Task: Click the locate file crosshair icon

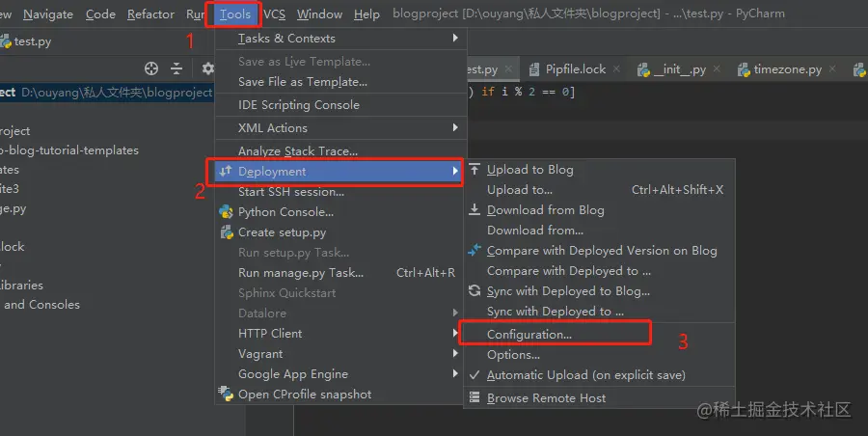Action: [x=151, y=68]
